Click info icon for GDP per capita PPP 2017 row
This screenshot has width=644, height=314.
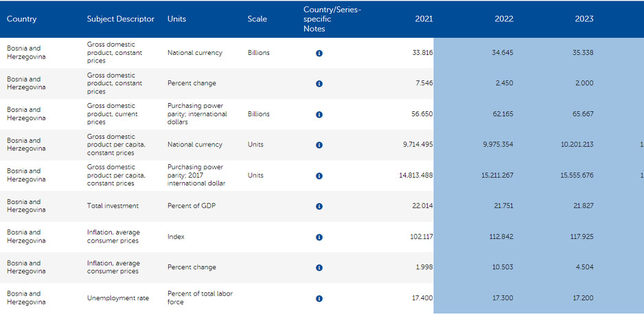[x=319, y=176]
